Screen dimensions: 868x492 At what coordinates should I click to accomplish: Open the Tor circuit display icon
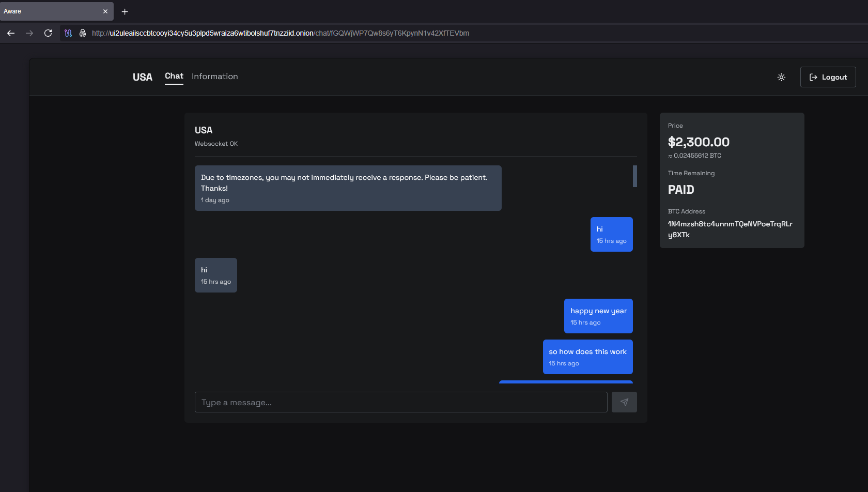pyautogui.click(x=68, y=33)
